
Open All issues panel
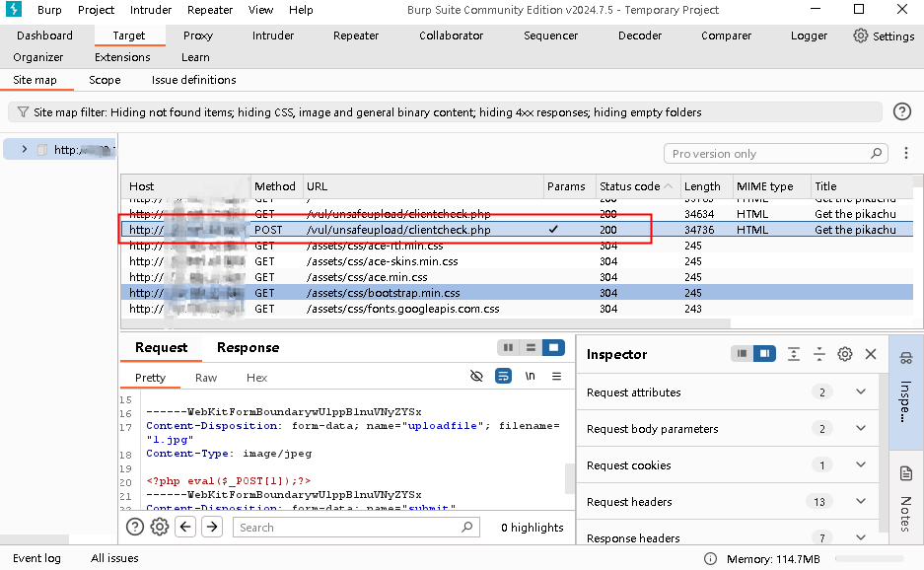(114, 558)
